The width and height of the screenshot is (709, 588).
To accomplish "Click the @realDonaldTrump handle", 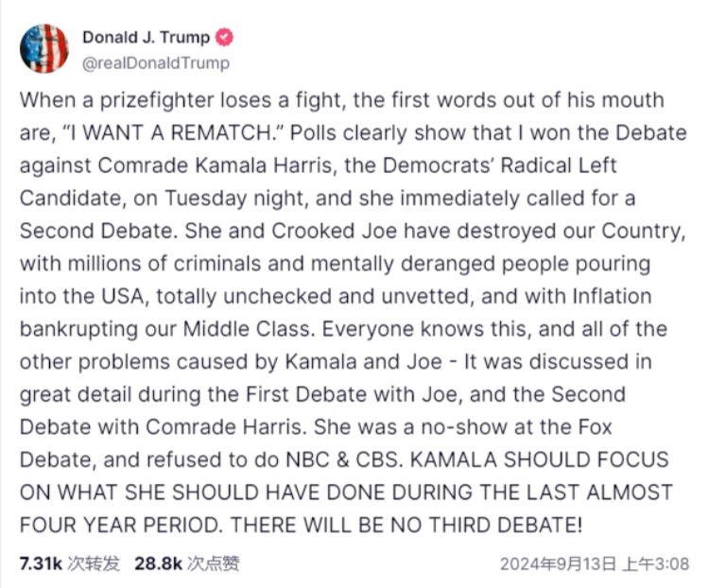I will point(155,62).
